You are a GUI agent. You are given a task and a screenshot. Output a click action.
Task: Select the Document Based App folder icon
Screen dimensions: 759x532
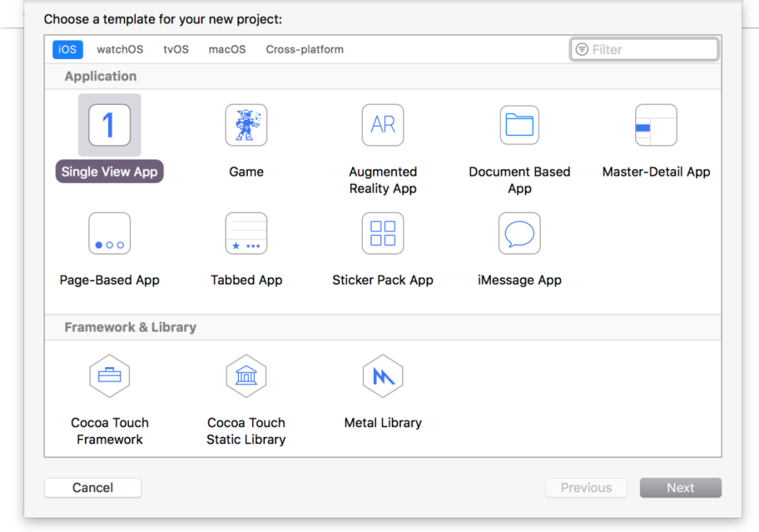(519, 125)
